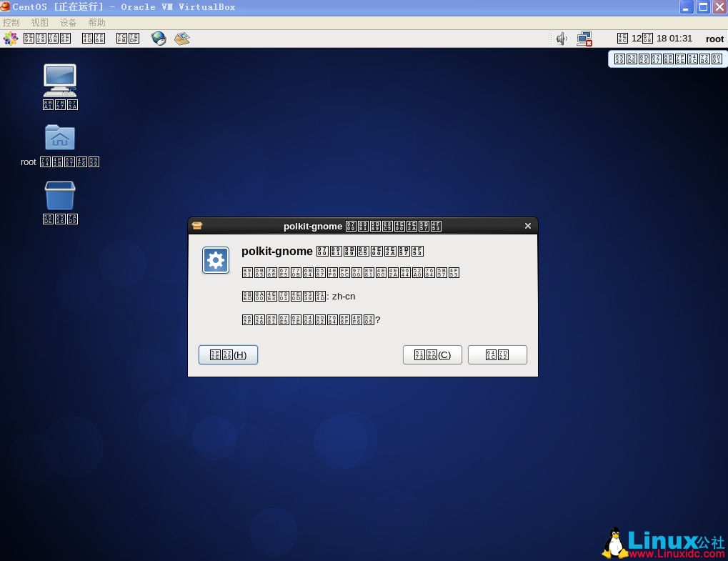
Task: Close the polkit-gnome dialog window
Action: [528, 226]
